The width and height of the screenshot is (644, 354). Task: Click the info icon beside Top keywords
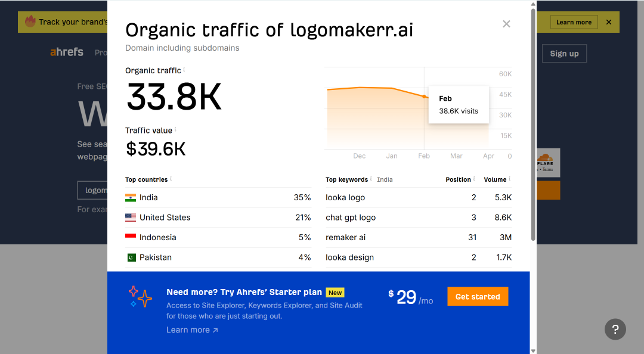tap(371, 179)
